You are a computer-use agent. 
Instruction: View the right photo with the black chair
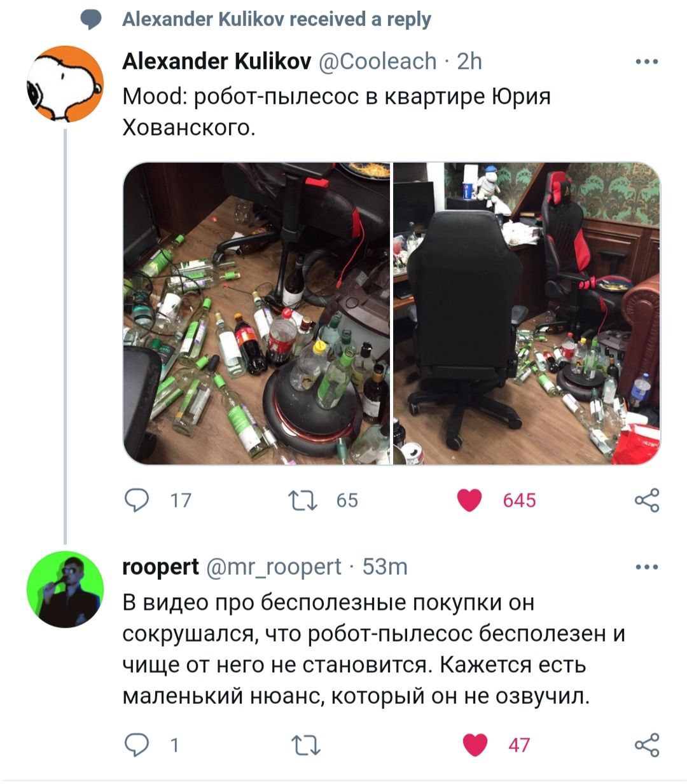pos(527,313)
